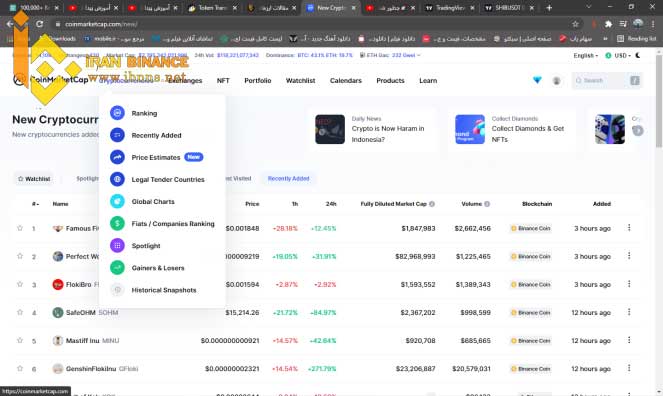This screenshot has height=396, width=663.
Task: Open more options for SafeOHM row
Action: pyautogui.click(x=629, y=312)
